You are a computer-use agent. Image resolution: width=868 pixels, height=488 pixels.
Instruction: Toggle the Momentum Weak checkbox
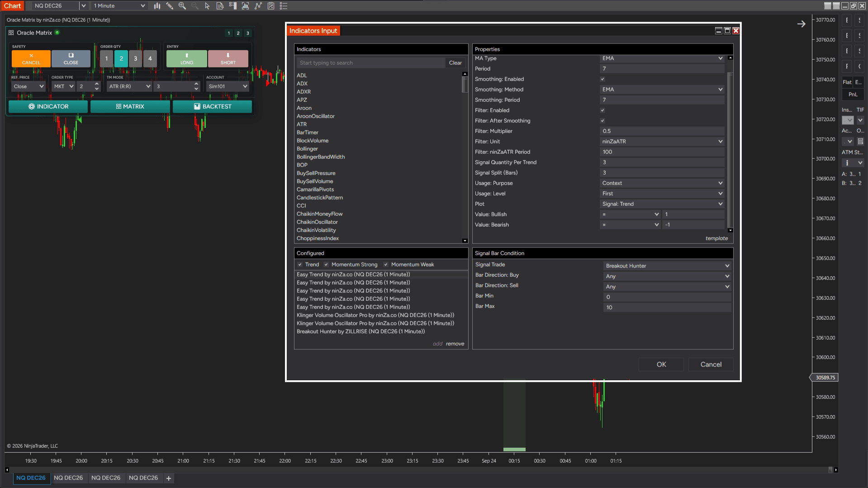[x=386, y=265]
